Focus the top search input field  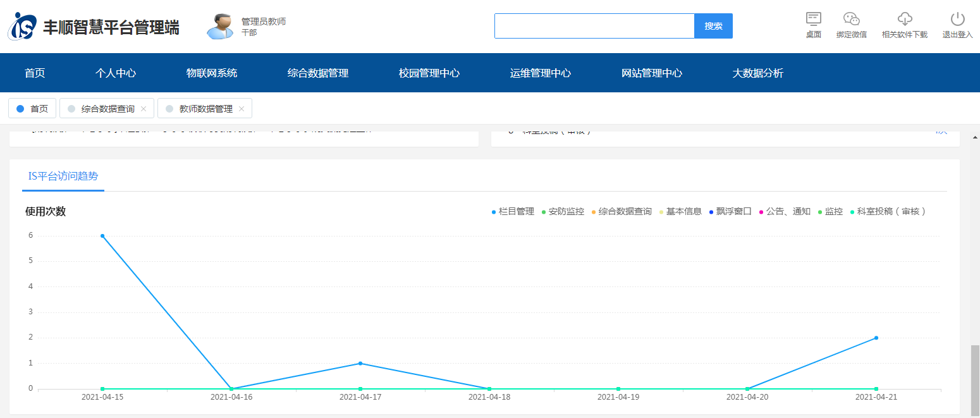point(594,26)
